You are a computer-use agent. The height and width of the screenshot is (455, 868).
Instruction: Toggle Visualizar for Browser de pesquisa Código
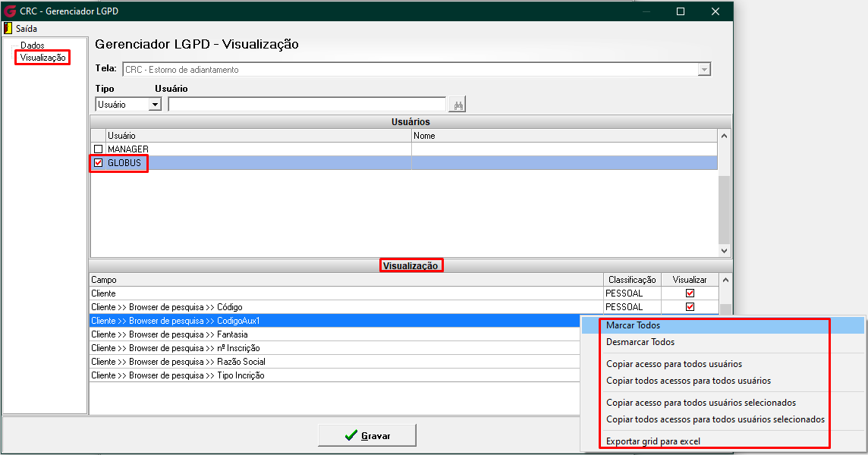pos(690,306)
